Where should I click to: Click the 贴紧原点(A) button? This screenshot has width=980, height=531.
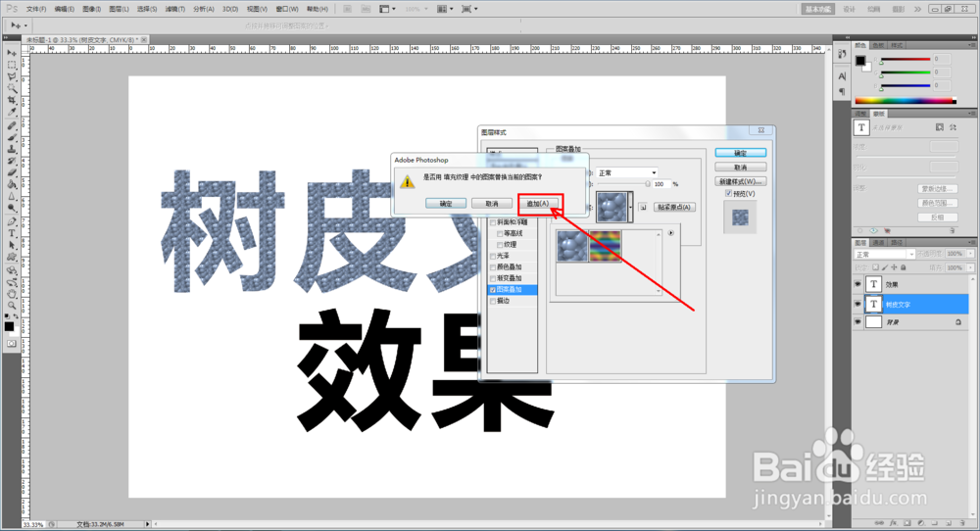point(675,207)
